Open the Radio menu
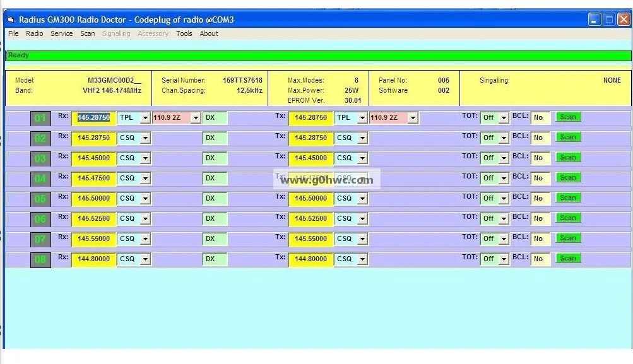The image size is (633, 364). 34,33
